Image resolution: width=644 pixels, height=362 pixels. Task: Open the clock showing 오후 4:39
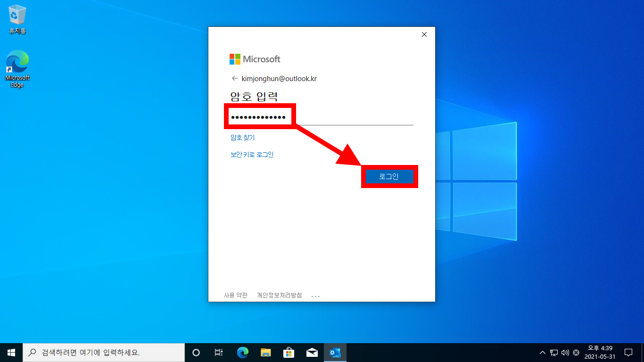[600, 352]
